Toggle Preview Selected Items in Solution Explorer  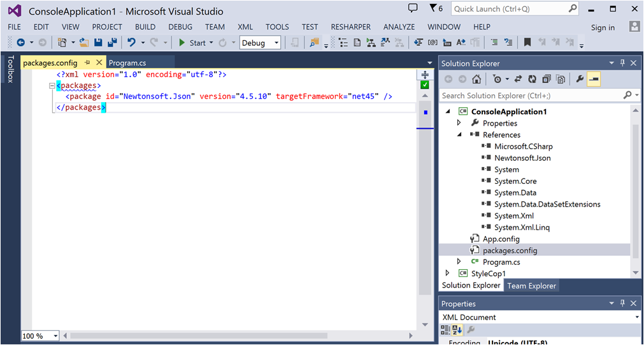(594, 80)
